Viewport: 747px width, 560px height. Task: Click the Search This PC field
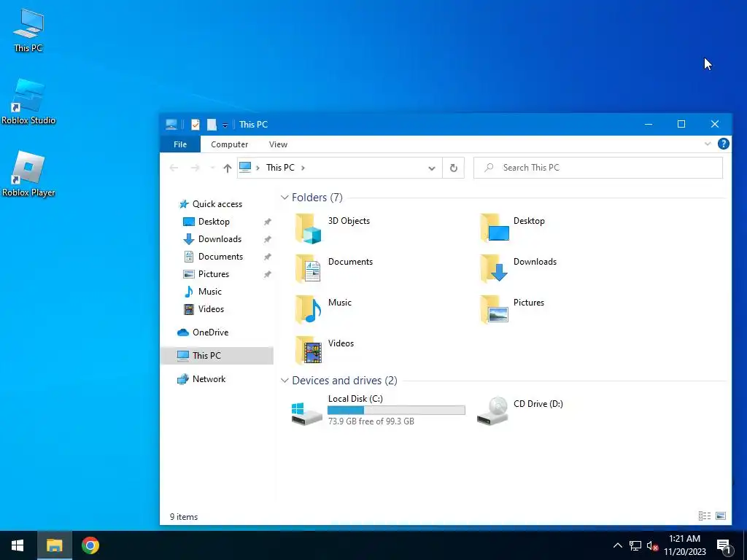click(598, 168)
